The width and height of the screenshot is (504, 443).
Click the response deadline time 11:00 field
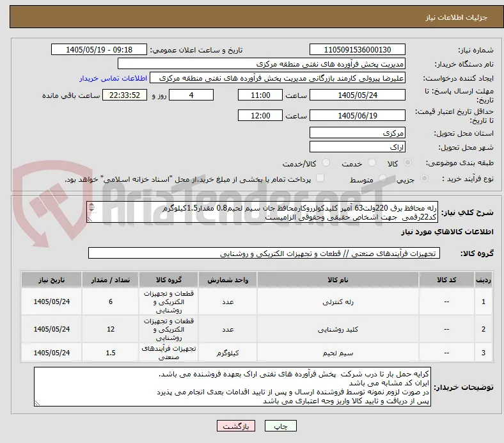(x=260, y=95)
